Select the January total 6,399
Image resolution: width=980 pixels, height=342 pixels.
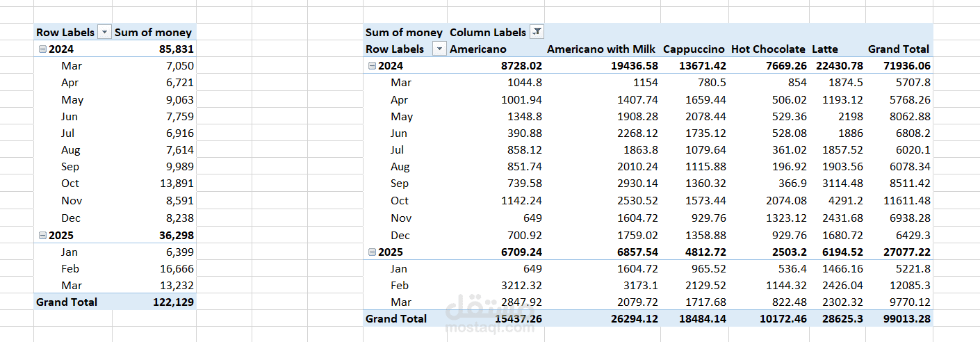(179, 252)
